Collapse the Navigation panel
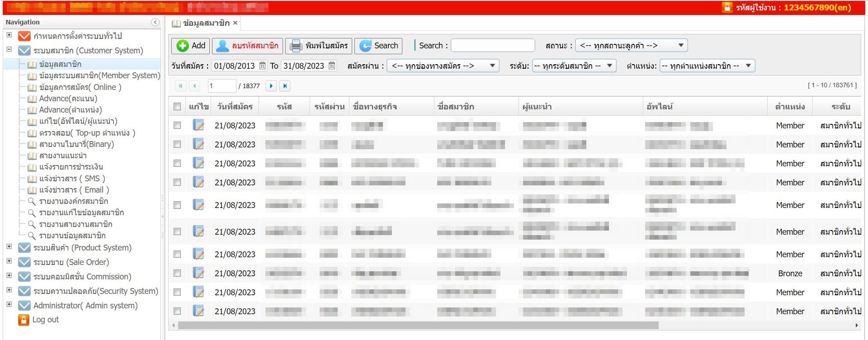 pos(155,22)
